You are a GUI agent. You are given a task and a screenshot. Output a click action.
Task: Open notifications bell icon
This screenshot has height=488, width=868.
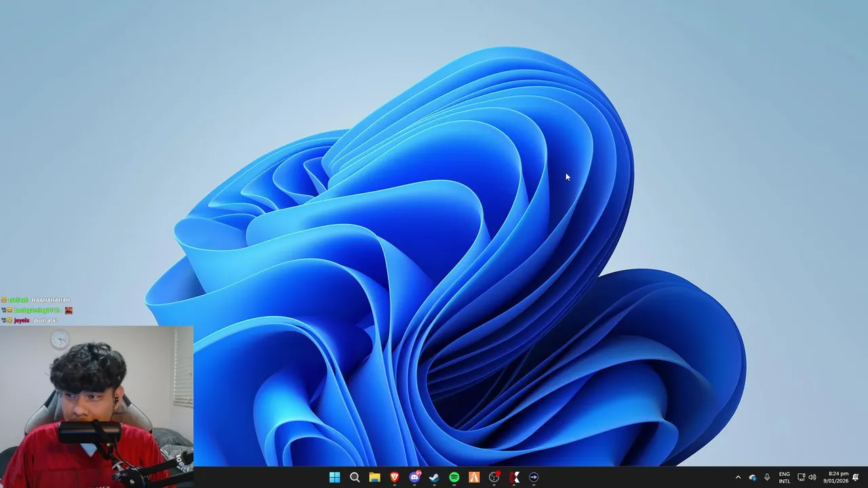856,477
